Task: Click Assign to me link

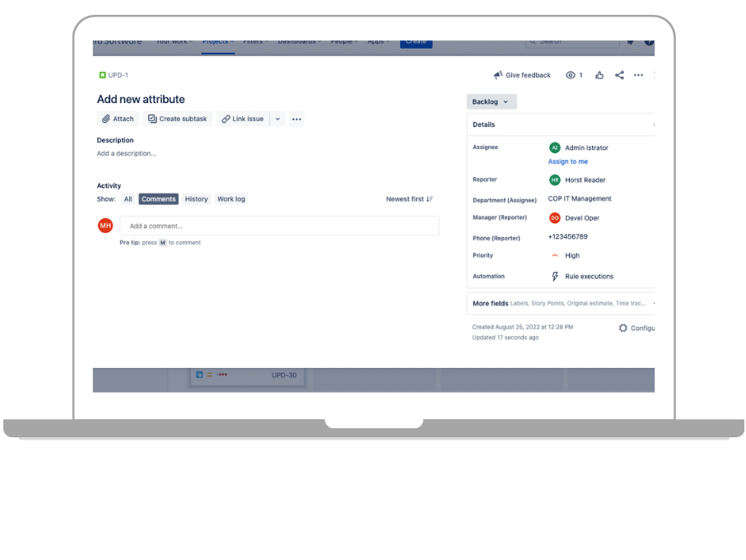Action: (x=567, y=161)
